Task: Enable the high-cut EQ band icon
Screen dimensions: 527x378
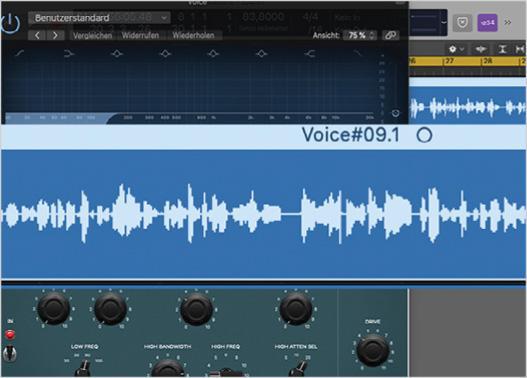Action: click(358, 53)
